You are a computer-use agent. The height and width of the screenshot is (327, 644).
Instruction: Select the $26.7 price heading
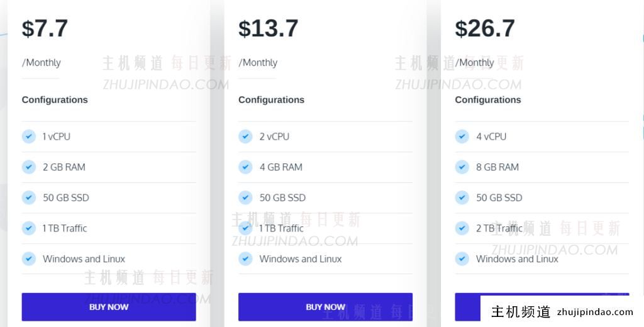[485, 28]
